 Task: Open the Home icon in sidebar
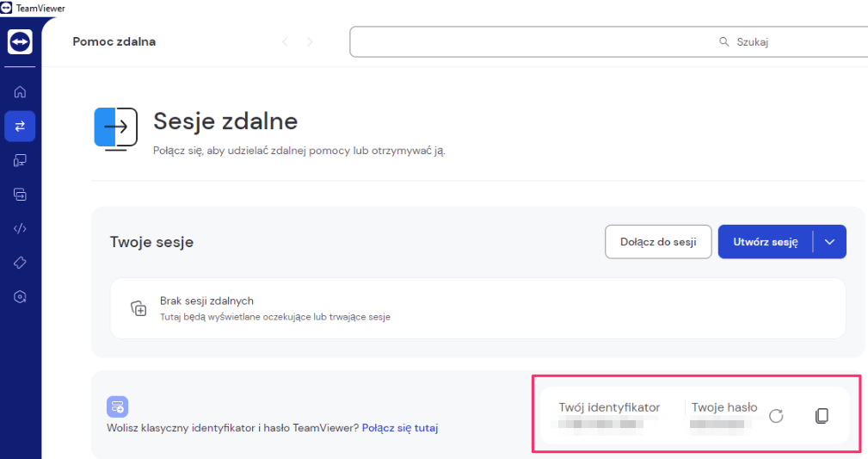20,92
